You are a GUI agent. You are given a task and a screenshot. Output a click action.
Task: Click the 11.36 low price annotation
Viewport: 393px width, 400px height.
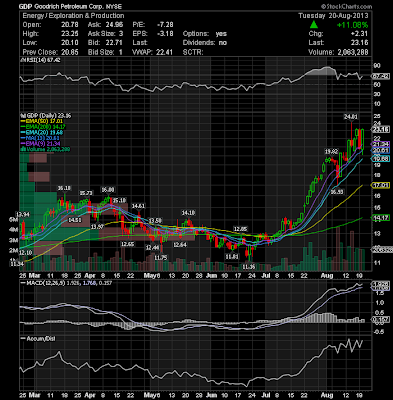(249, 267)
